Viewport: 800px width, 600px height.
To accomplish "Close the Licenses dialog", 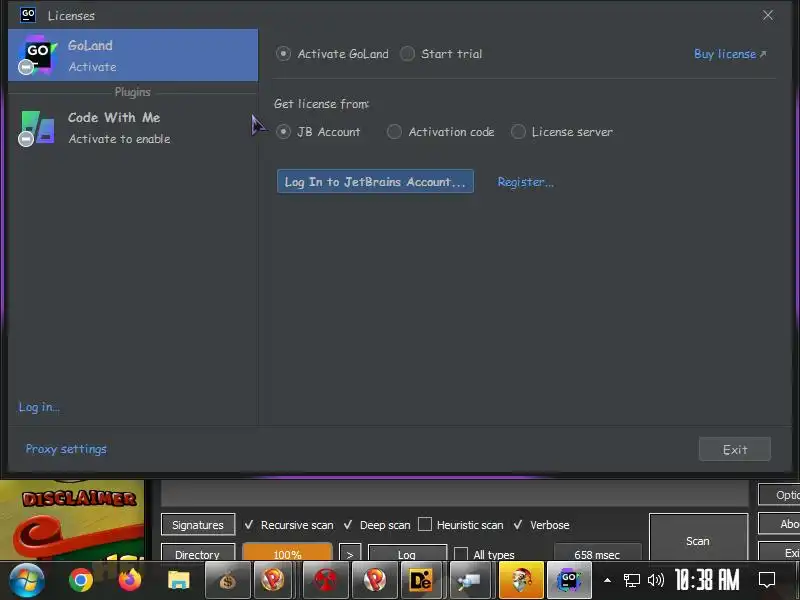I will tap(768, 15).
